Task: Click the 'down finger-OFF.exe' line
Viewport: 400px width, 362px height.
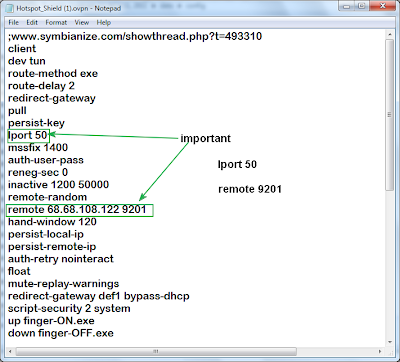Action: coord(61,333)
